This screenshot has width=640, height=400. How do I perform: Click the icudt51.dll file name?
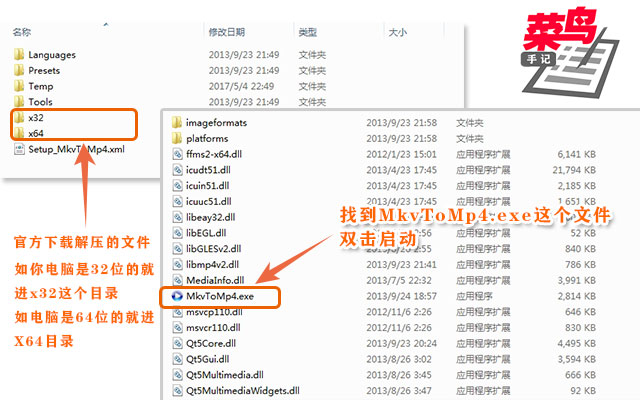(208, 170)
